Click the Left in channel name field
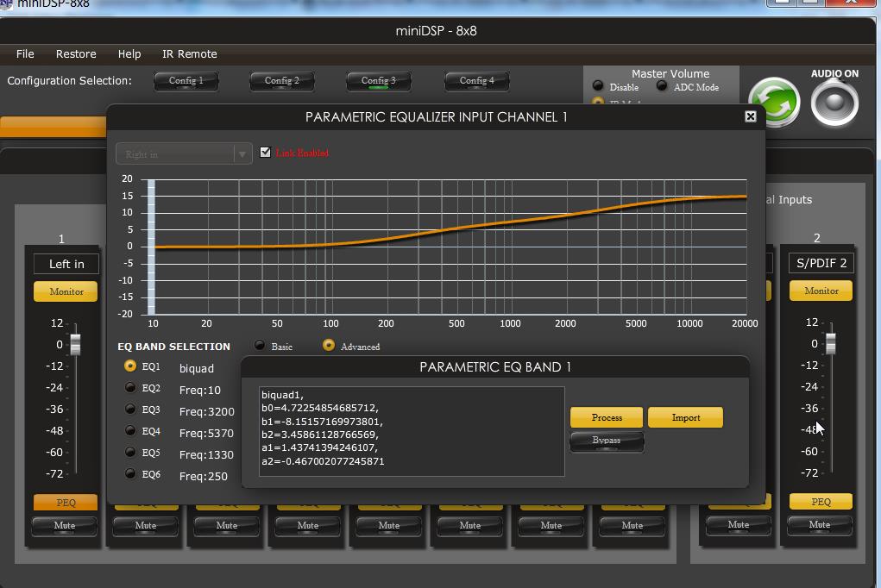This screenshot has width=881, height=588. click(x=66, y=264)
